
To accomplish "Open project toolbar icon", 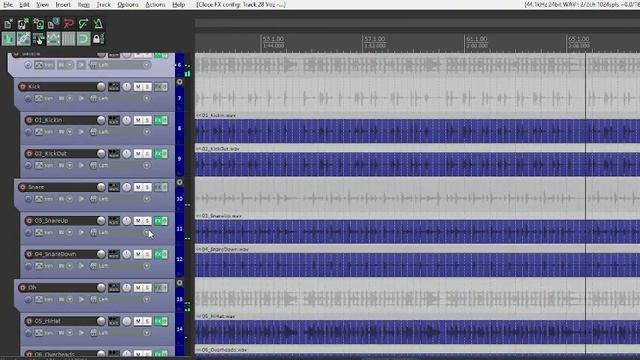I will tap(23, 24).
